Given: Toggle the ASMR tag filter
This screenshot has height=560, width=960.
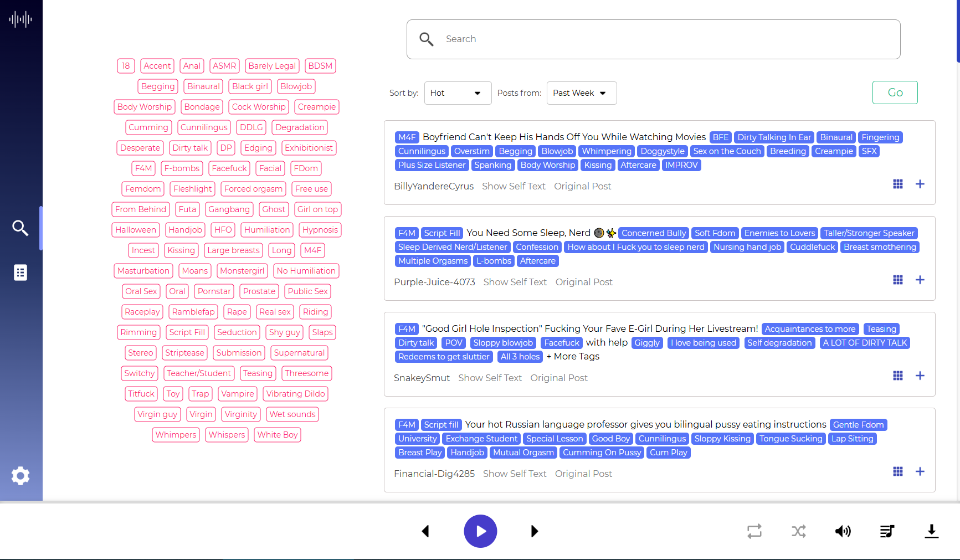Looking at the screenshot, I should coord(224,66).
